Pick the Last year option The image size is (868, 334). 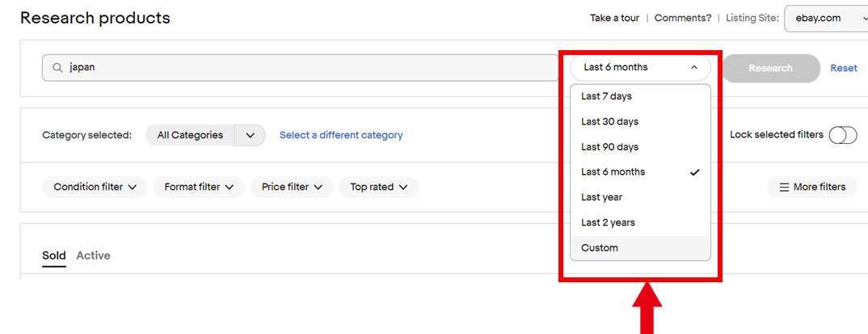tap(601, 197)
